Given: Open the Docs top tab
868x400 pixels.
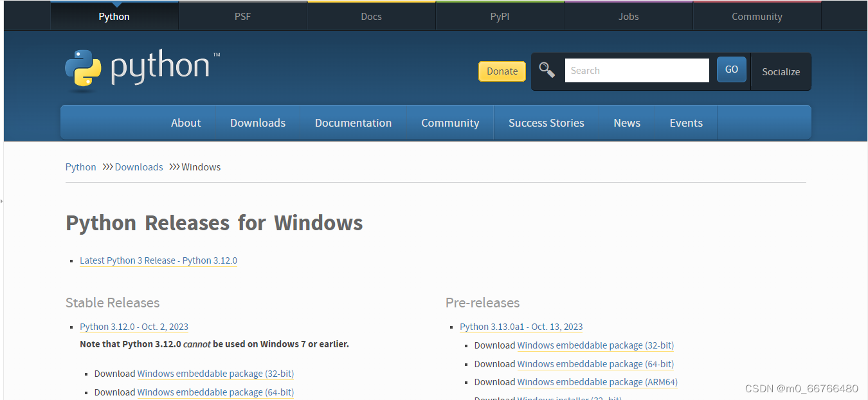Looking at the screenshot, I should pyautogui.click(x=371, y=16).
